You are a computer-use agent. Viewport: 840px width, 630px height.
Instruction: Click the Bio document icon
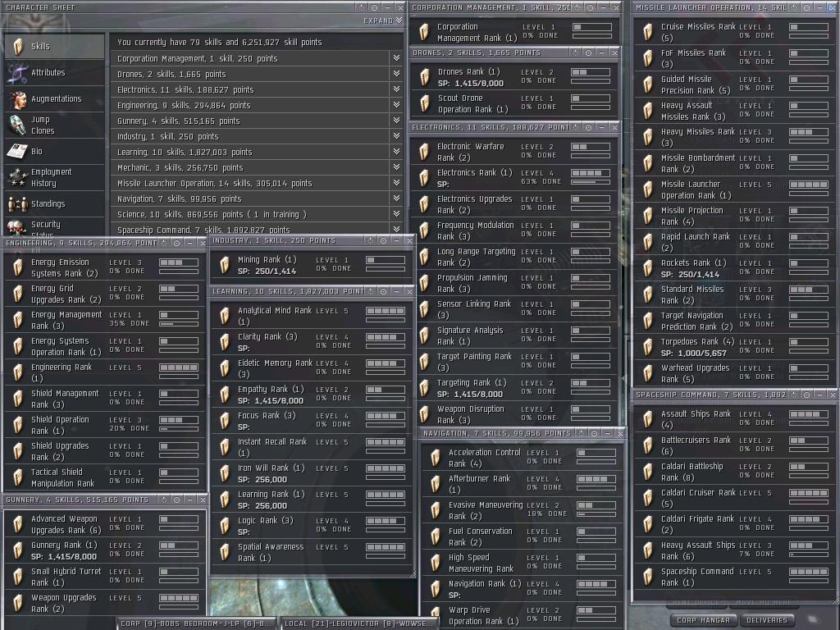18,152
